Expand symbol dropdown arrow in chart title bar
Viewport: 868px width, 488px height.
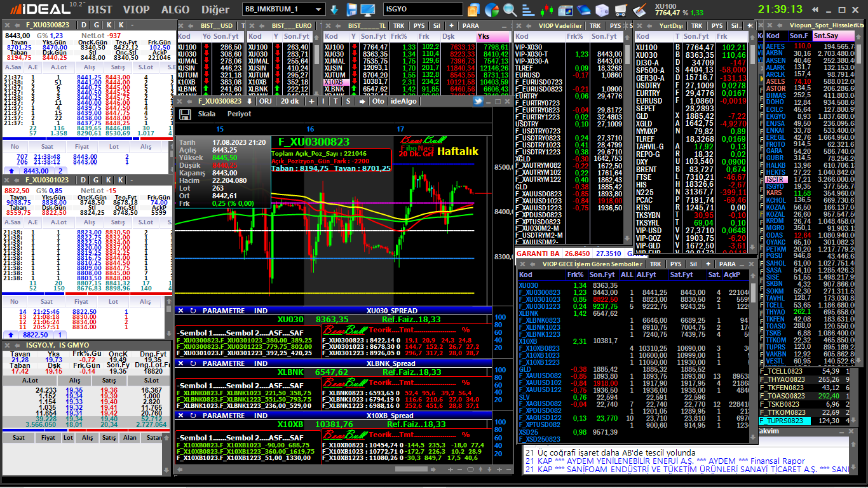tap(249, 101)
